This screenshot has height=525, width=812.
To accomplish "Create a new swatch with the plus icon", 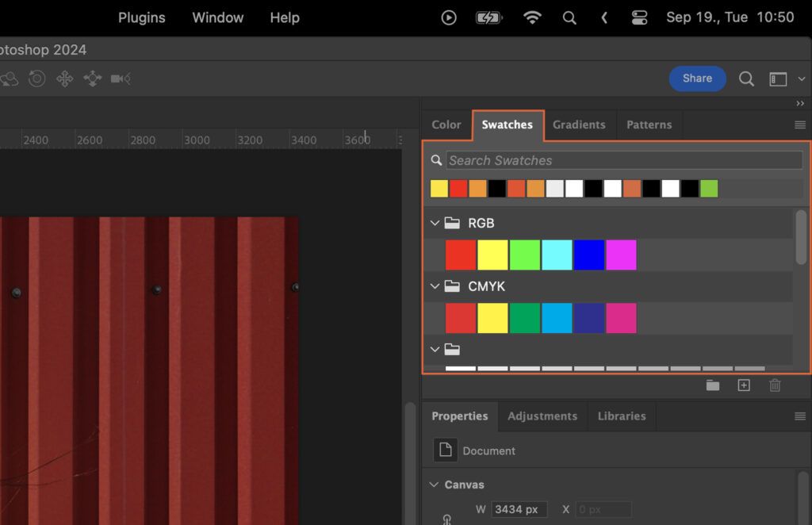I will click(x=744, y=385).
